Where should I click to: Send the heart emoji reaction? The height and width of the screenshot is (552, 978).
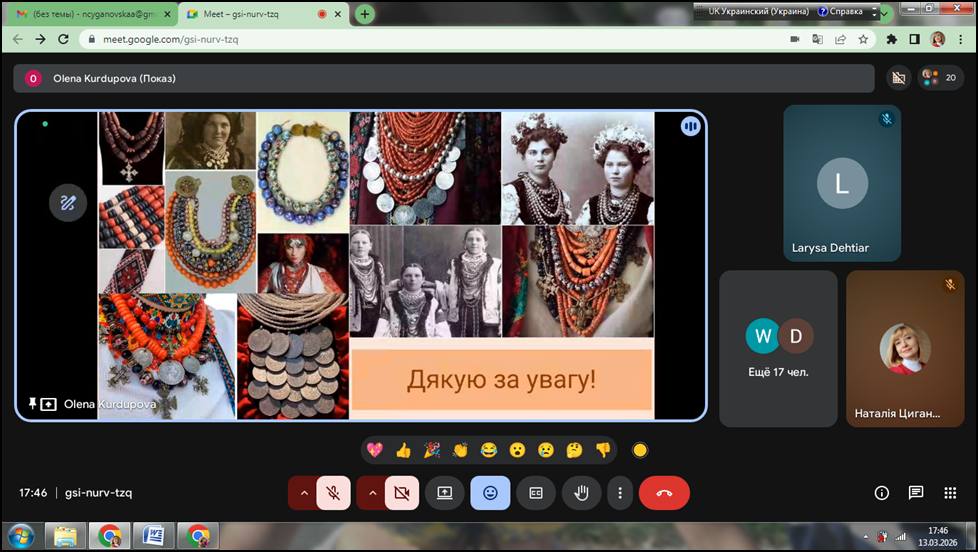coord(375,450)
